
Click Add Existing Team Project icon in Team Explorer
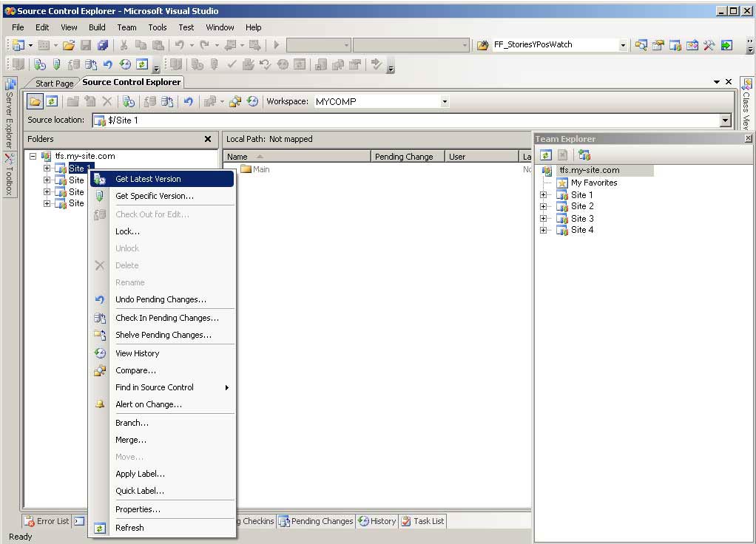pos(584,154)
